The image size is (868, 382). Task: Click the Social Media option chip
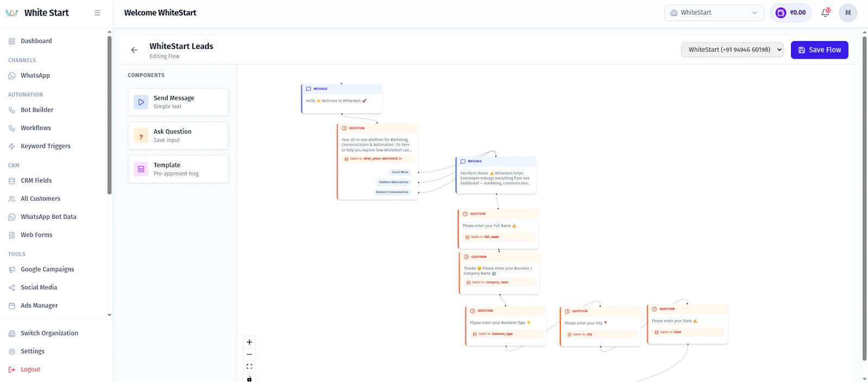pos(400,172)
